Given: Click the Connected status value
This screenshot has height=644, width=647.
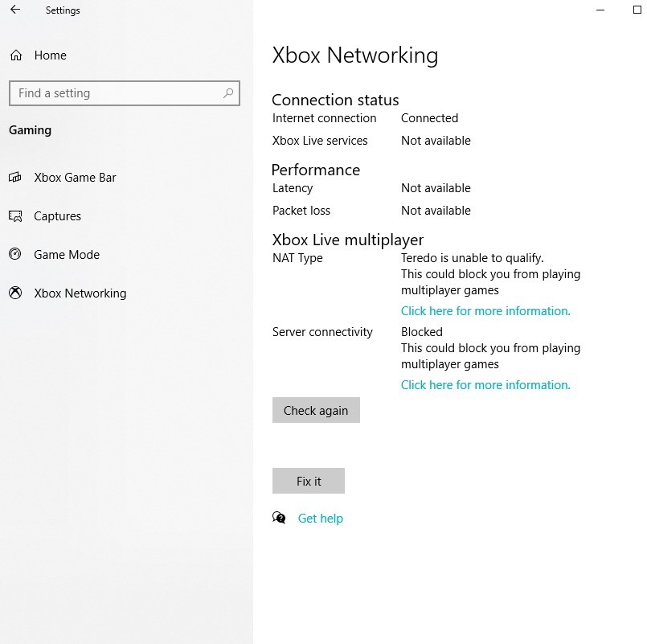Looking at the screenshot, I should point(429,118).
